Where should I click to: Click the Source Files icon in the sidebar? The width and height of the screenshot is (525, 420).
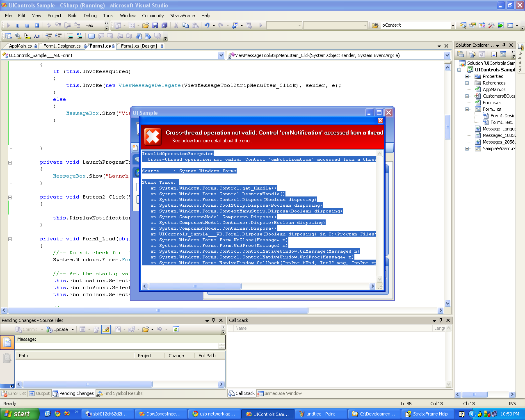(x=7, y=342)
